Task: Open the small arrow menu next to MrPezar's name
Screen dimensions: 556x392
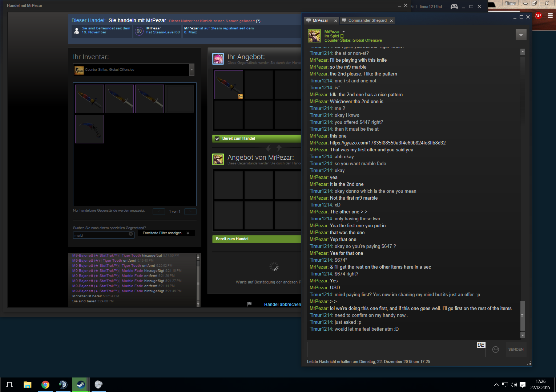Action: (343, 32)
